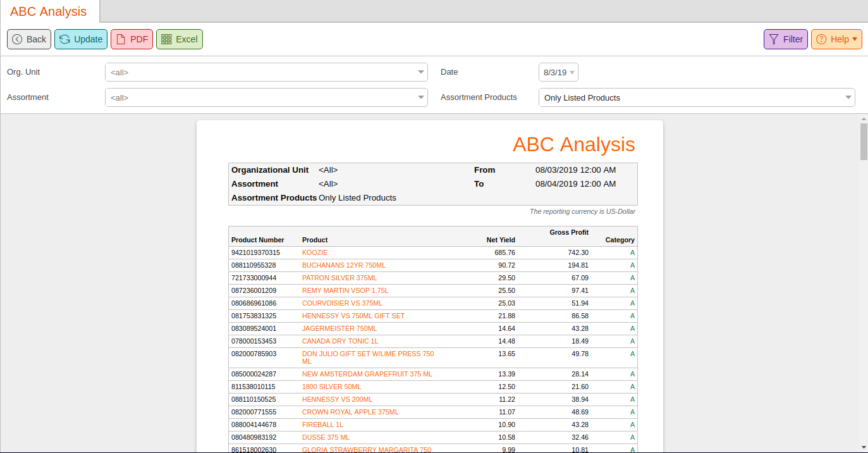
Task: Click the Back arrow icon
Action: pos(17,39)
